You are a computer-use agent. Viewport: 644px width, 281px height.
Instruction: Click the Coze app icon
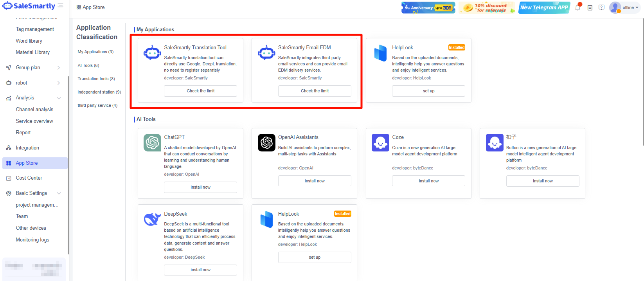(x=380, y=142)
